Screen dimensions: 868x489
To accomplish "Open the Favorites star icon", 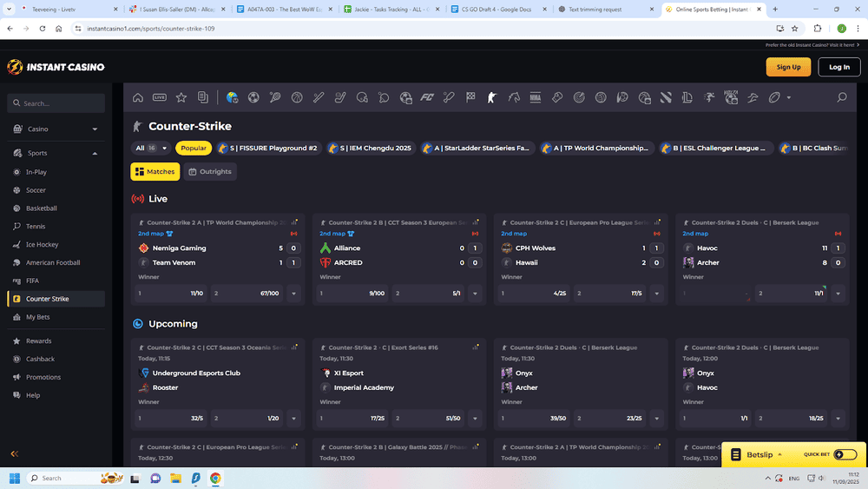I will [x=181, y=97].
